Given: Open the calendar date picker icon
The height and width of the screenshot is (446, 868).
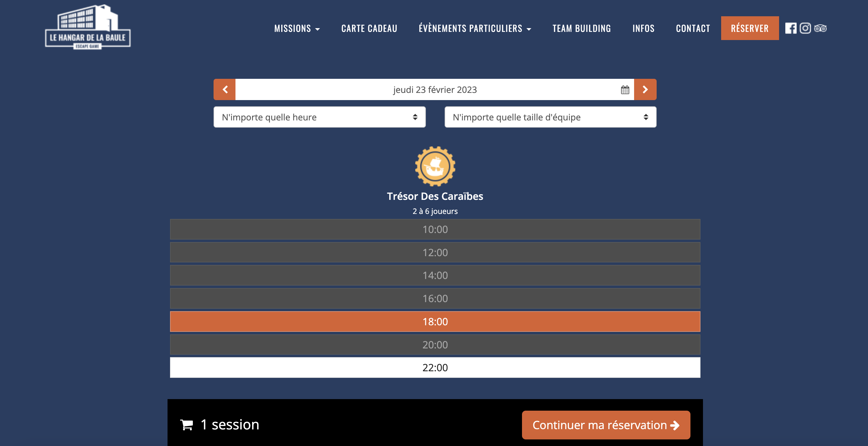Looking at the screenshot, I should (x=625, y=90).
